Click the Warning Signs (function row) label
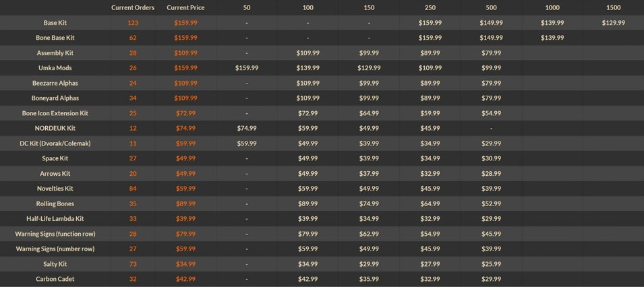 pyautogui.click(x=55, y=234)
